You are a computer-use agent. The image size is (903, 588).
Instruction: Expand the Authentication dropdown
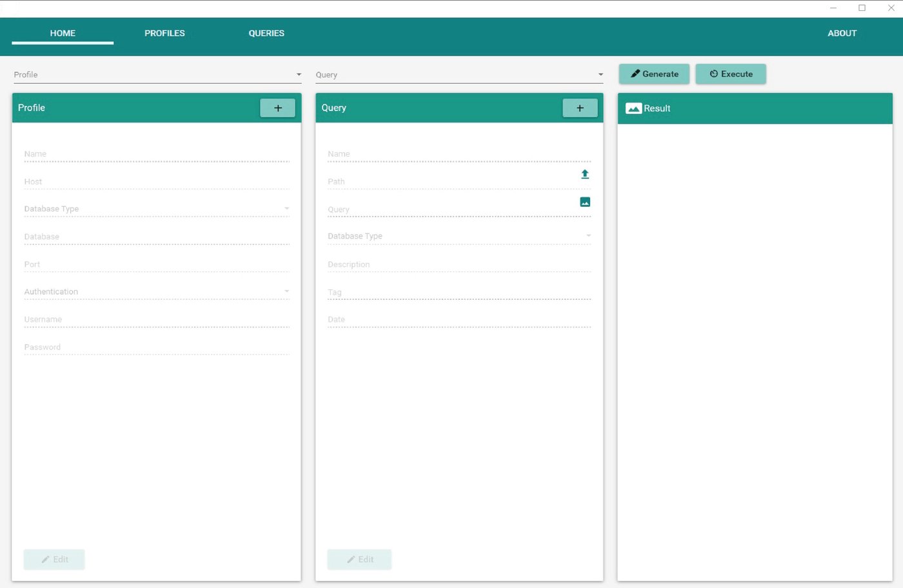pyautogui.click(x=157, y=292)
